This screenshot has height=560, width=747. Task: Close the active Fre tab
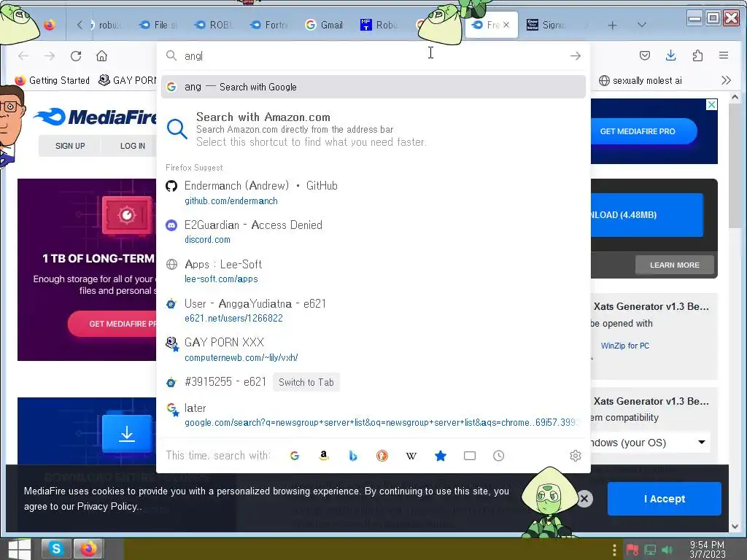pos(506,25)
